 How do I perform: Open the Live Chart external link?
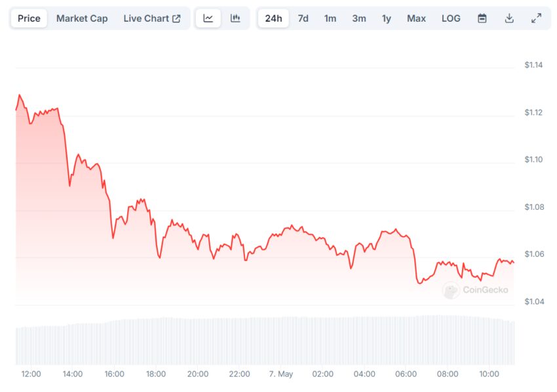[152, 18]
